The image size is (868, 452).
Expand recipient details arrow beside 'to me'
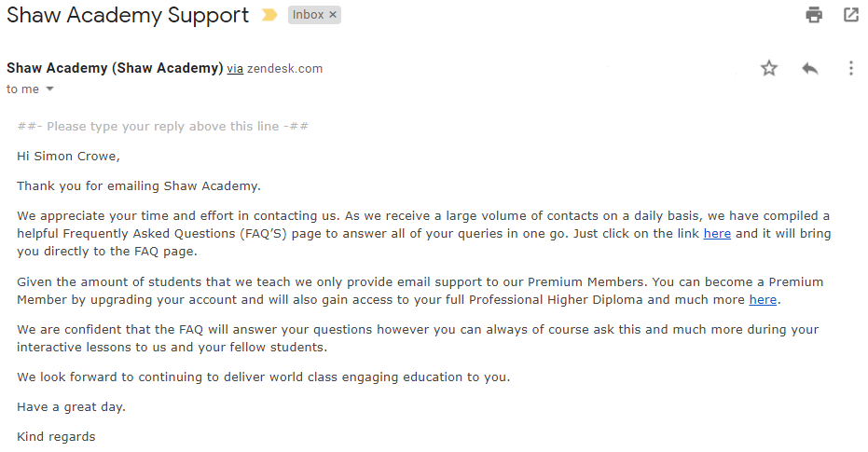click(49, 89)
